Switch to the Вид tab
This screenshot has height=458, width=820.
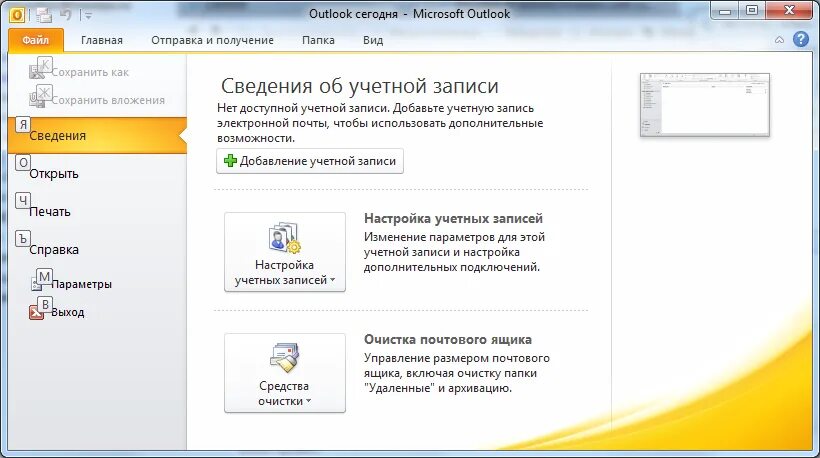(x=373, y=40)
